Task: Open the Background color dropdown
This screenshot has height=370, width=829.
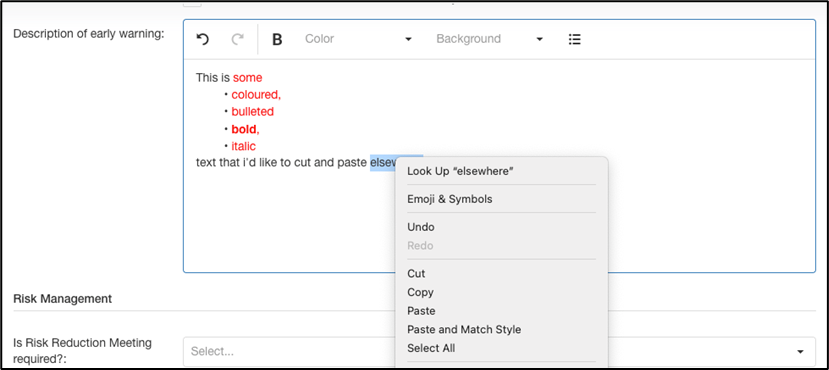Action: [490, 39]
